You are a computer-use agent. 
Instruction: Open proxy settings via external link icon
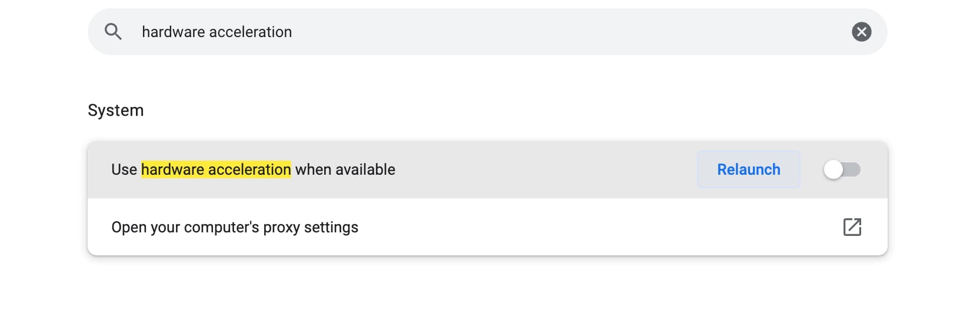coord(852,227)
